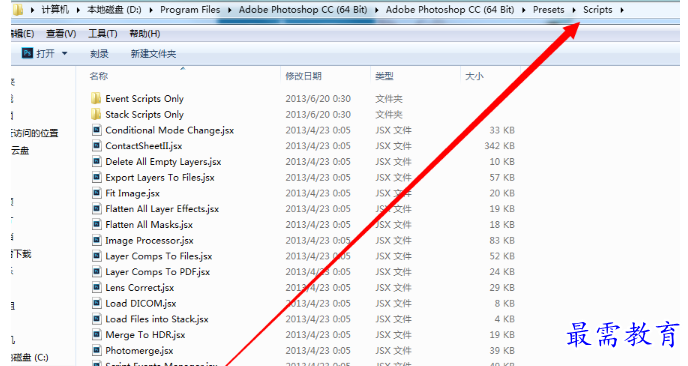
Task: Click the Stack Scripts Only folder icon
Action: [96, 114]
